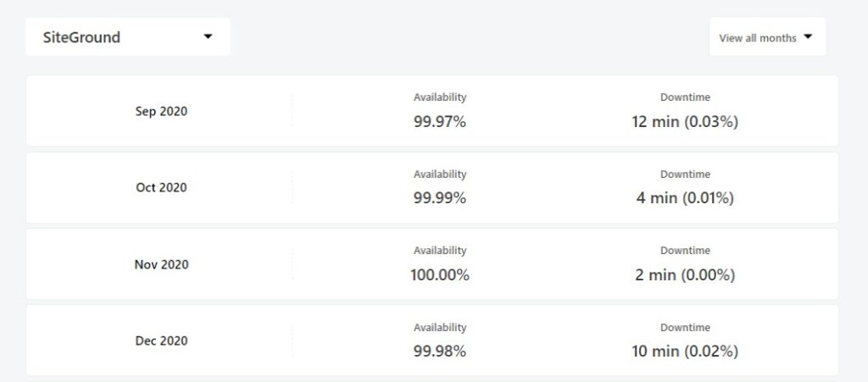Viewport: 868px width, 382px height.
Task: Click the 4 min (0.01%) downtime value
Action: pyautogui.click(x=685, y=198)
